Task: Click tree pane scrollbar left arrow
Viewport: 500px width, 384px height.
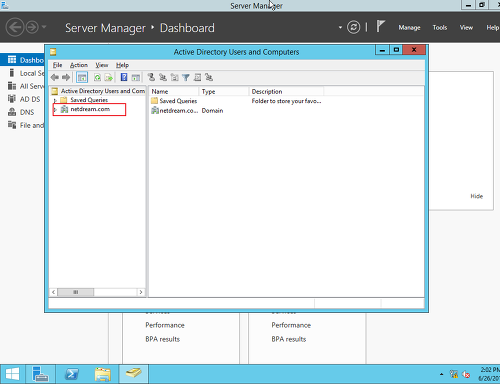Action: pos(53,292)
